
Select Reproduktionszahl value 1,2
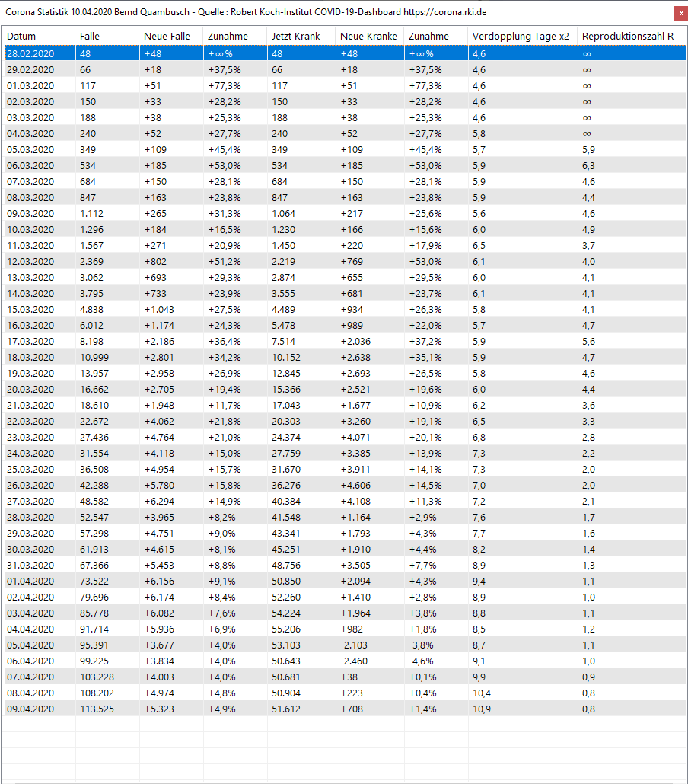click(x=588, y=629)
